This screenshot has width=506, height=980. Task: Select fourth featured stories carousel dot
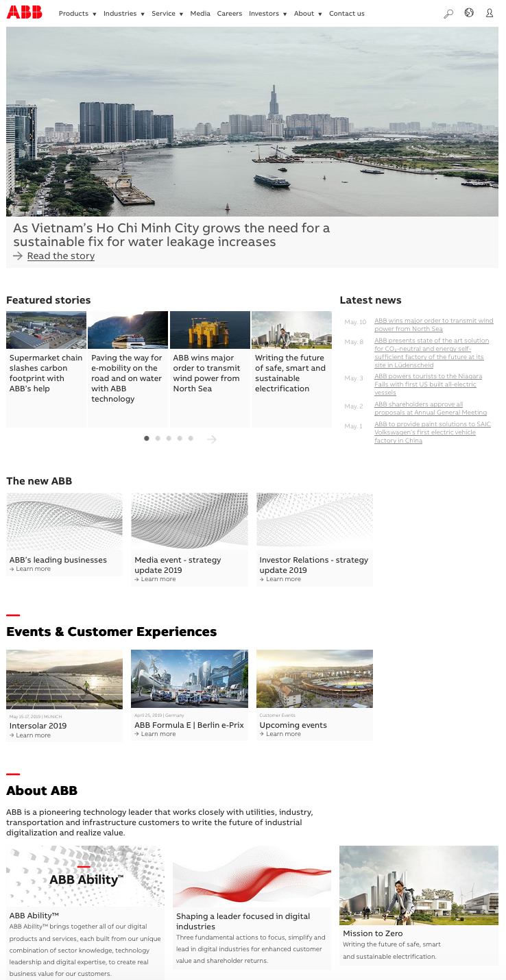pyautogui.click(x=180, y=439)
